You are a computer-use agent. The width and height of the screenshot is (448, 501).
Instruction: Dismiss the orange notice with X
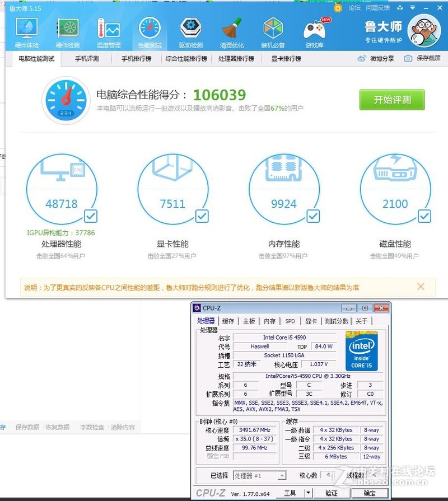click(x=421, y=287)
